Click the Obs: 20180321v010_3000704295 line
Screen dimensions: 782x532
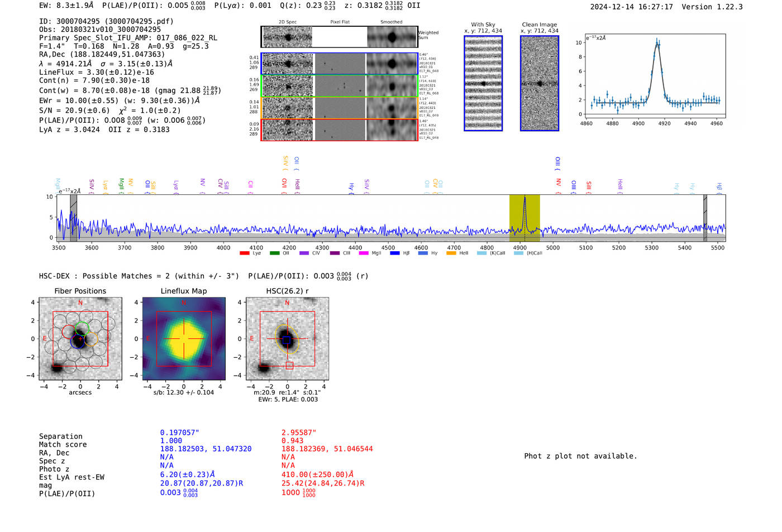(x=100, y=29)
